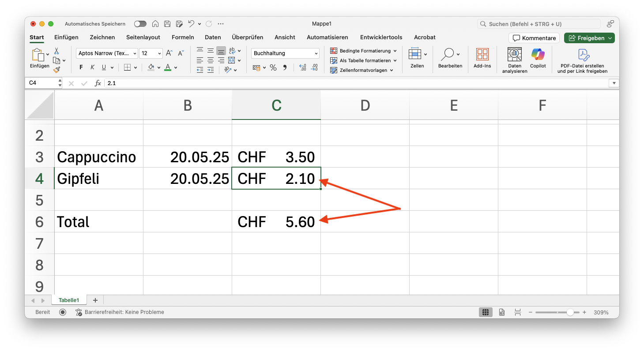Click the zoom slider in the status bar
The width and height of the screenshot is (644, 351).
[570, 312]
